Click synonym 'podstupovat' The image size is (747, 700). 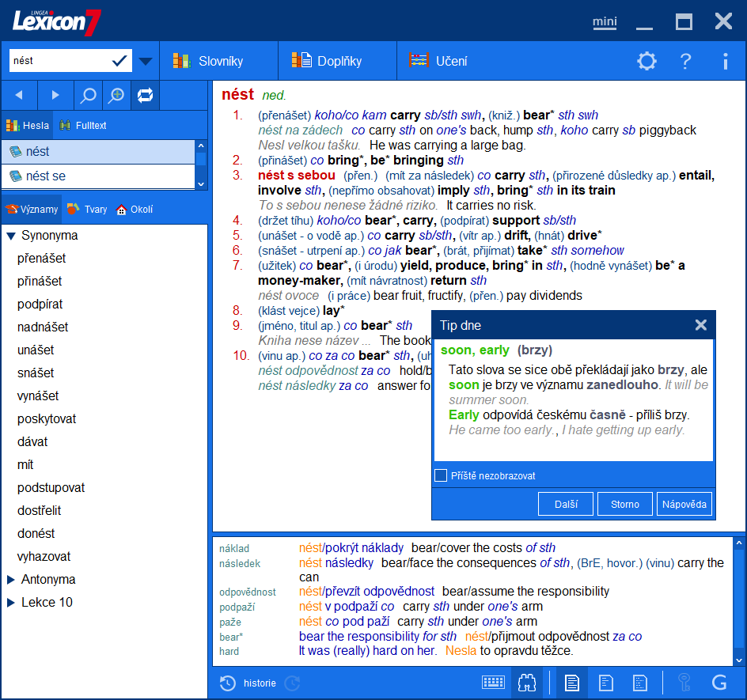(x=51, y=487)
